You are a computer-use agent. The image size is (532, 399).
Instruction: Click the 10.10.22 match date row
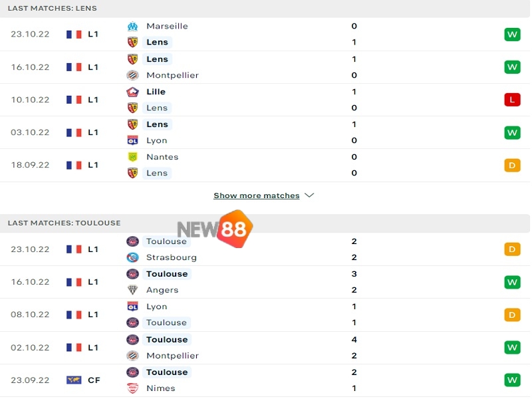pyautogui.click(x=30, y=100)
